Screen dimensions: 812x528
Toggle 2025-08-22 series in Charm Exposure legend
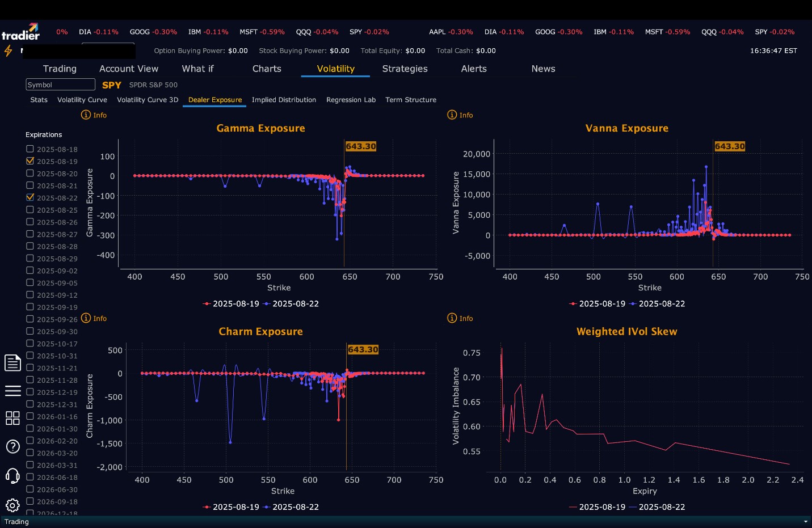tap(291, 507)
